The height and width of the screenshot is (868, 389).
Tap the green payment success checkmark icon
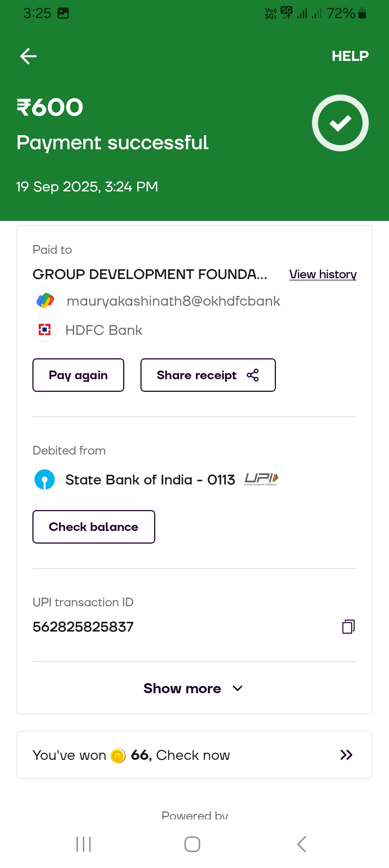(x=340, y=123)
